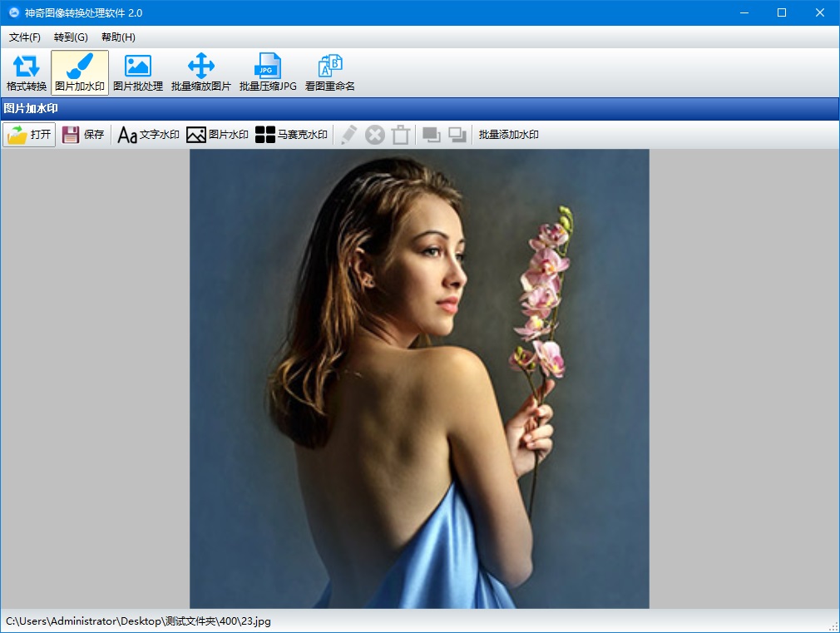Save the image with 保存
This screenshot has width=840, height=633.
83,135
